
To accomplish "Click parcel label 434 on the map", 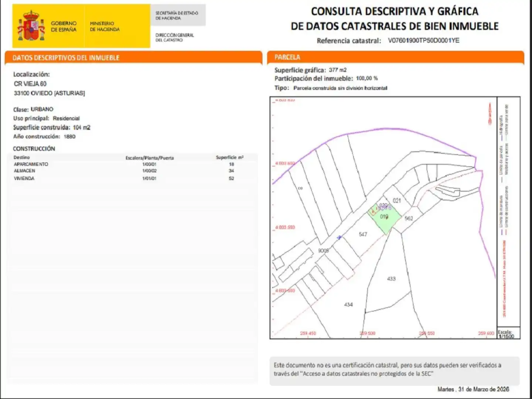I will tap(348, 304).
